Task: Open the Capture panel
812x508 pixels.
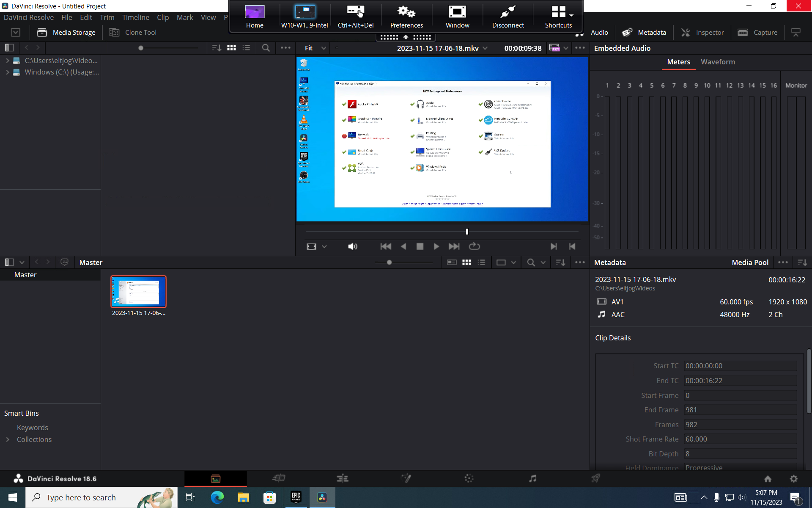Action: click(x=757, y=32)
